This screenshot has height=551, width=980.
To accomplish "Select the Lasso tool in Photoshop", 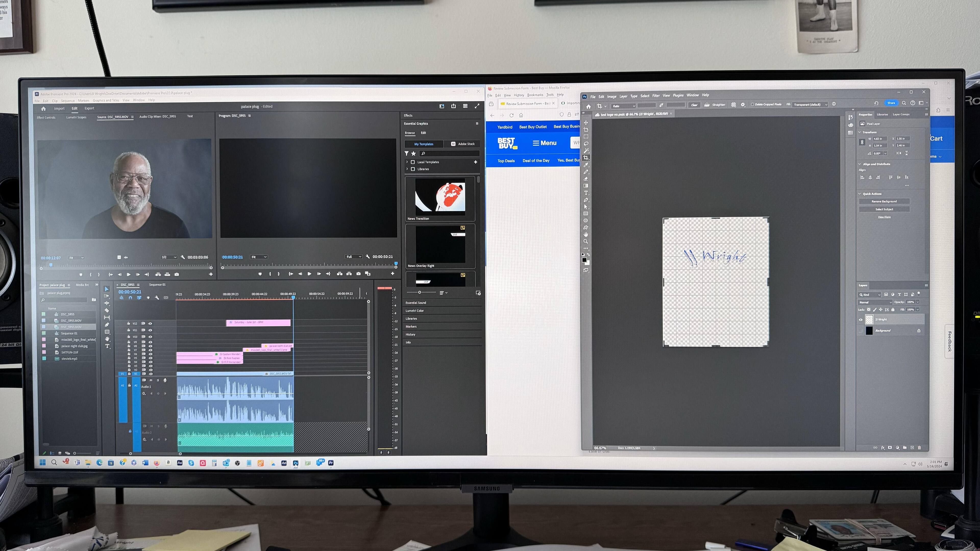I will 586,144.
